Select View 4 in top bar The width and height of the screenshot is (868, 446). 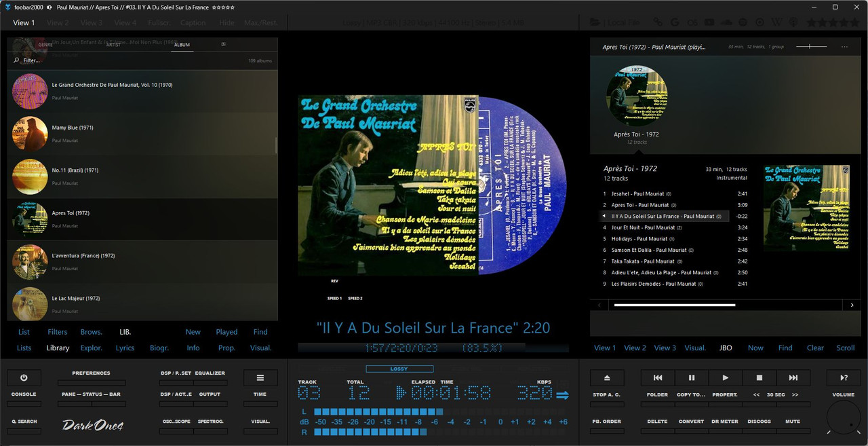[x=125, y=22]
